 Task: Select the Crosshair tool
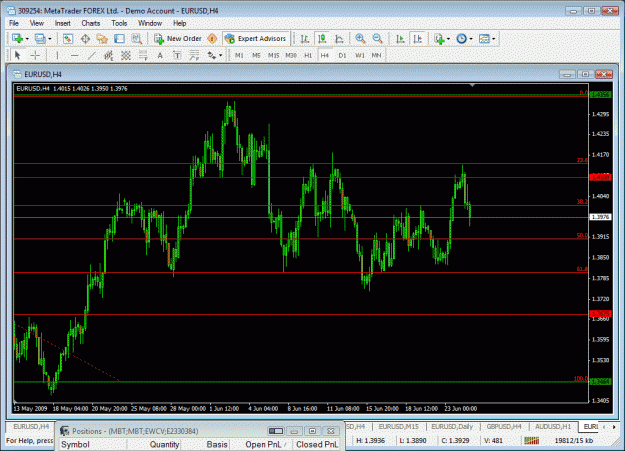click(35, 55)
